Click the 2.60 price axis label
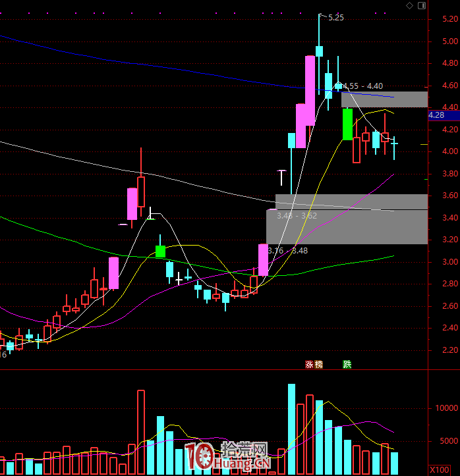 450,306
